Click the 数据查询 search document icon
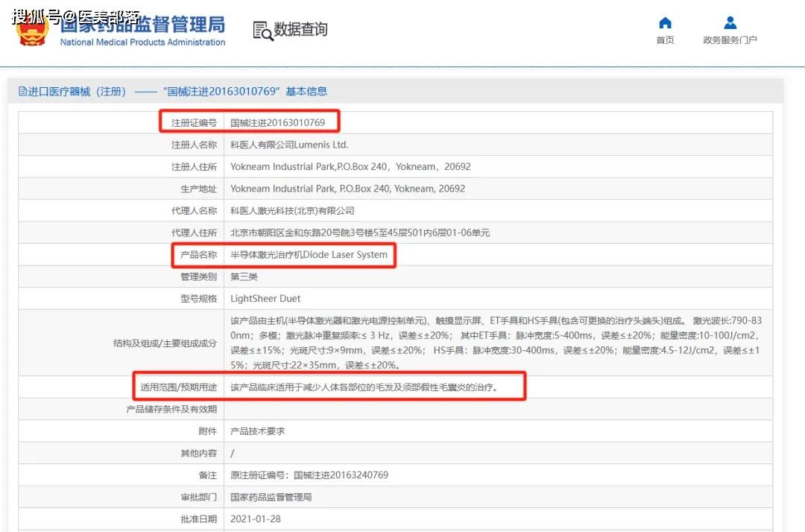This screenshot has width=805, height=532. click(263, 31)
